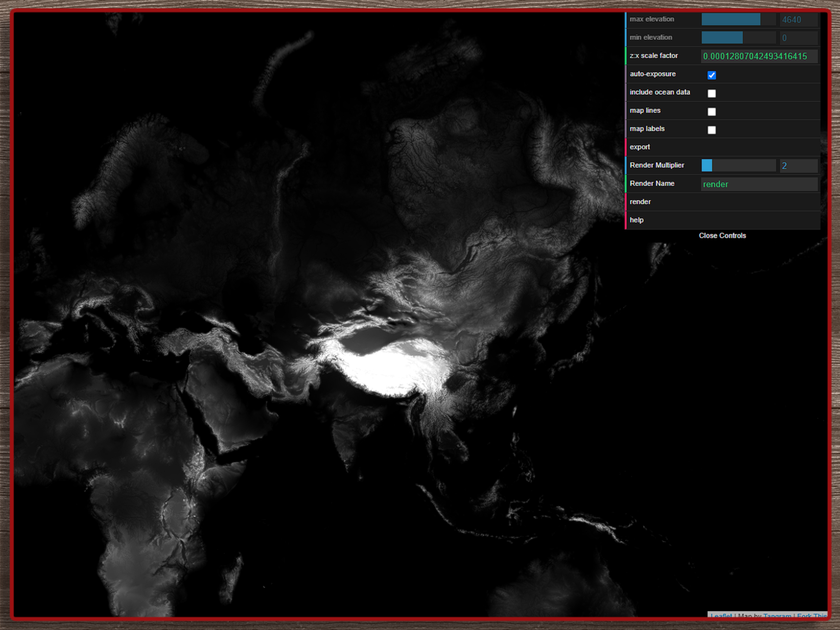Click the min elevation slider bar
The width and height of the screenshot is (840, 630).
pyautogui.click(x=738, y=38)
